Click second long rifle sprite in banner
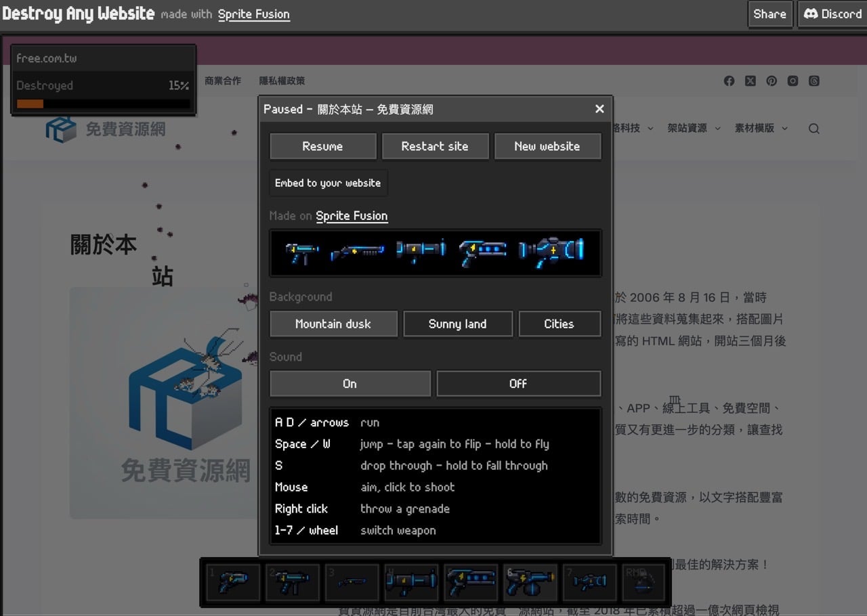 point(357,253)
